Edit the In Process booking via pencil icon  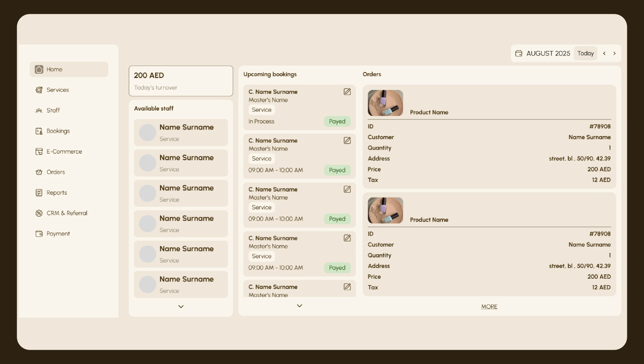347,92
